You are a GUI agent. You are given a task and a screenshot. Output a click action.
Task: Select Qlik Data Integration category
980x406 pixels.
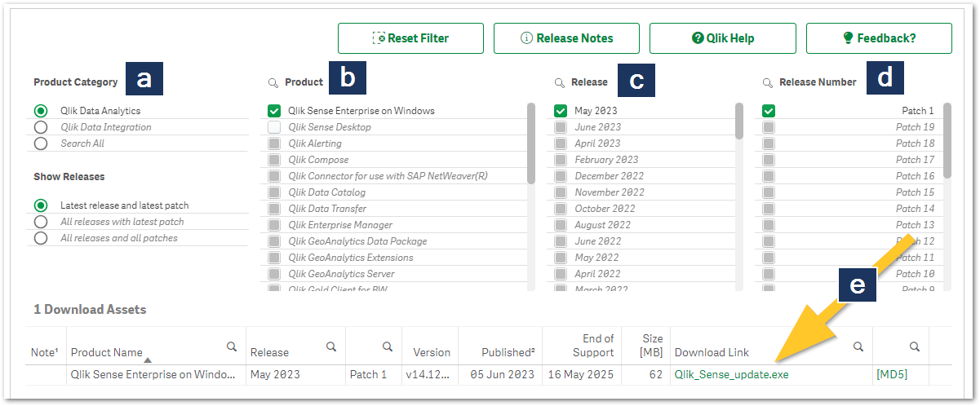41,127
